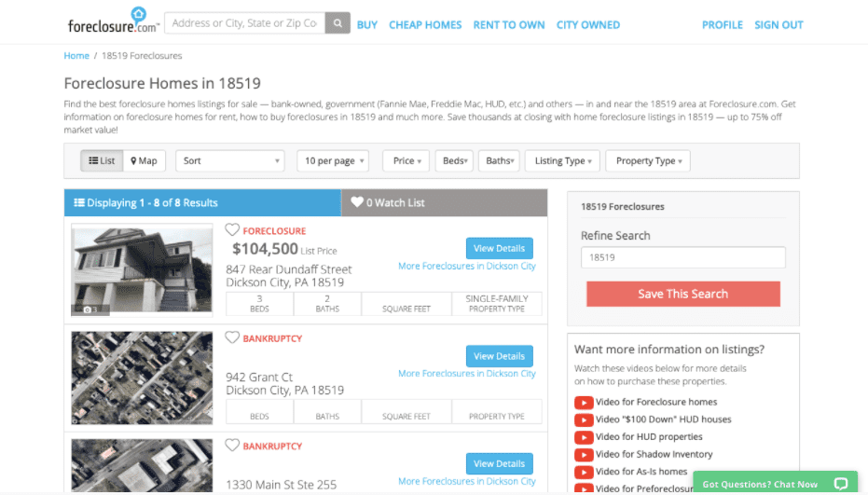Viewport: 868px width, 495px height.
Task: Click Video for Foreclosure homes text link
Action: pyautogui.click(x=656, y=402)
